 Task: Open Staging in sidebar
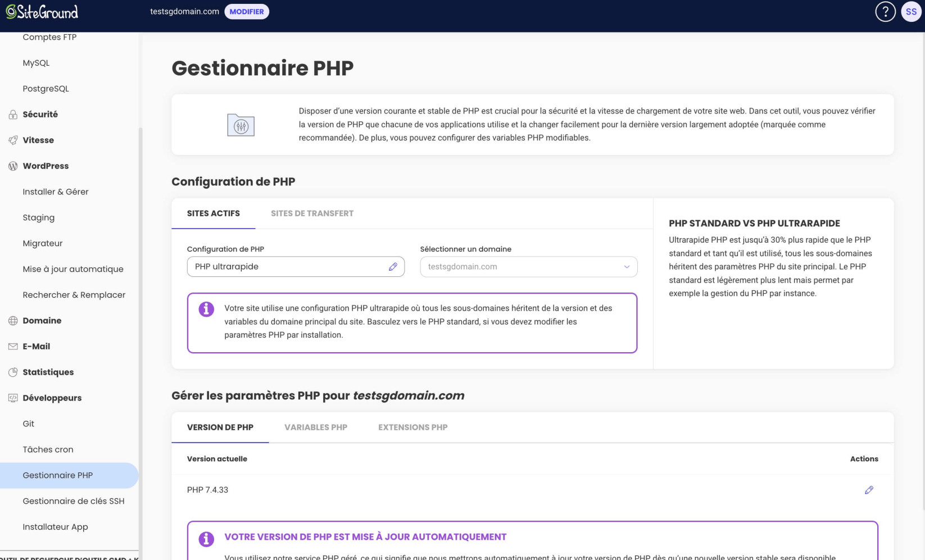[39, 218]
